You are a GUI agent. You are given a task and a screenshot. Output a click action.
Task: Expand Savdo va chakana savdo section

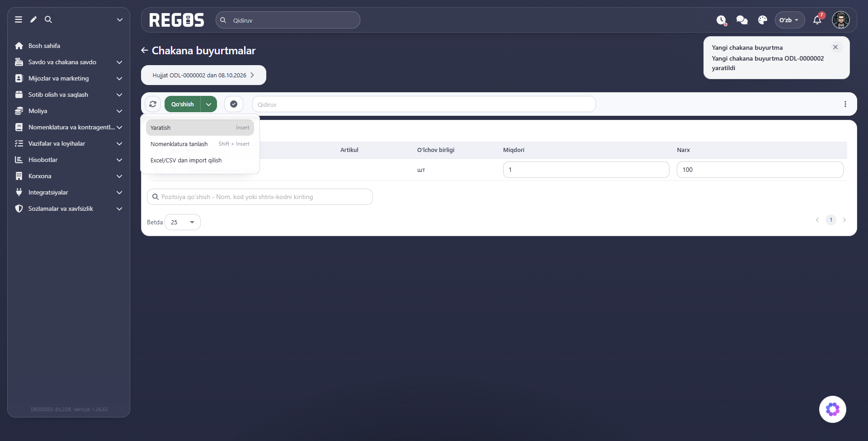pos(69,62)
